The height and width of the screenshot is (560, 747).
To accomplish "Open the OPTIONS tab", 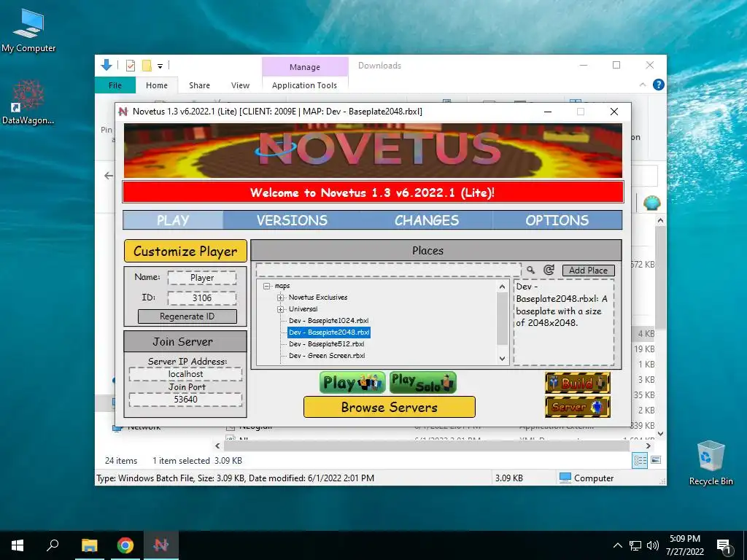I will pos(557,220).
